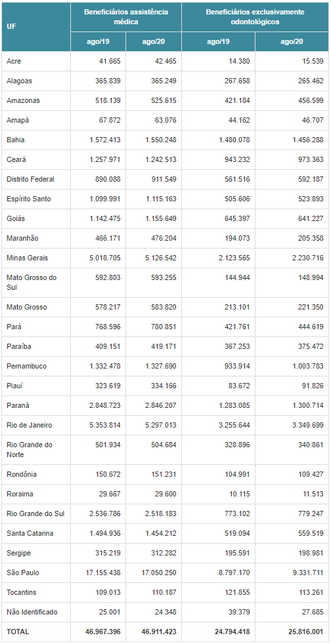Click the Não Identificado row label
Viewport: 331px width, 644px height.
[32, 612]
